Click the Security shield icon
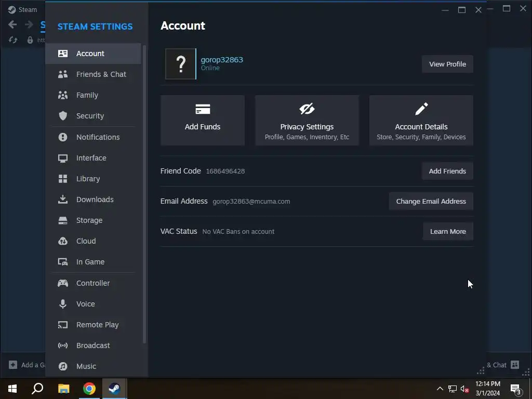532x399 pixels. click(x=63, y=116)
